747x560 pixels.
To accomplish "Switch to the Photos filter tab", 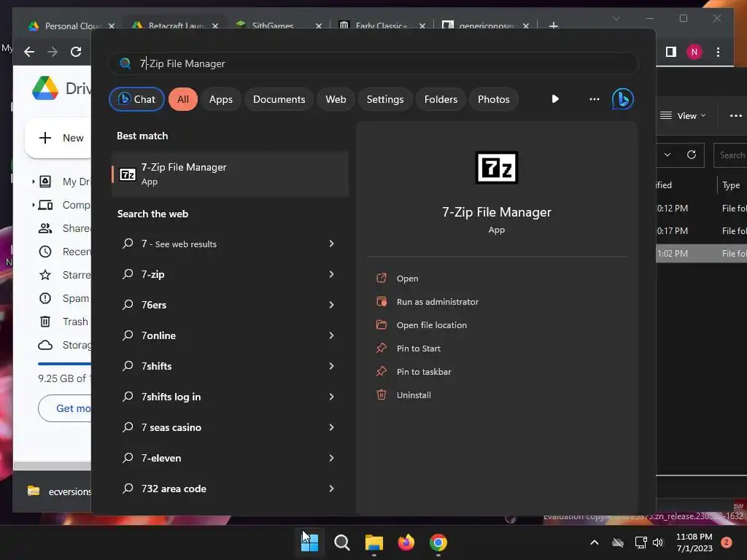I will coord(494,99).
